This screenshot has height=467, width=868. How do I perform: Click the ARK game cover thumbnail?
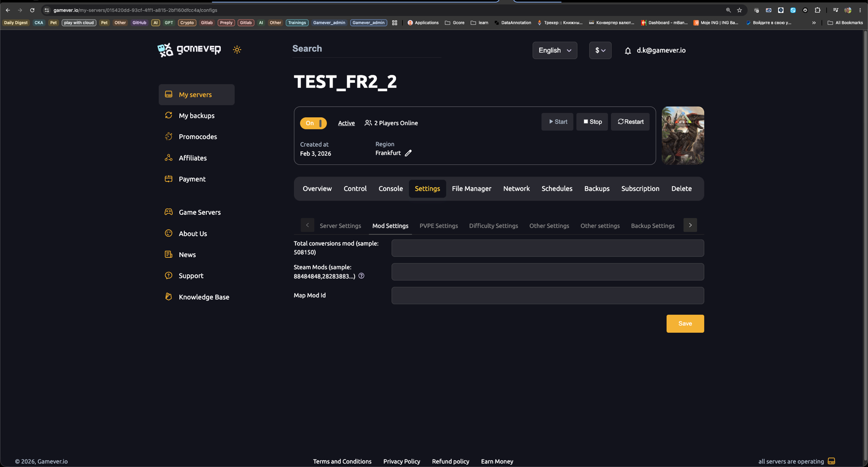(x=683, y=136)
